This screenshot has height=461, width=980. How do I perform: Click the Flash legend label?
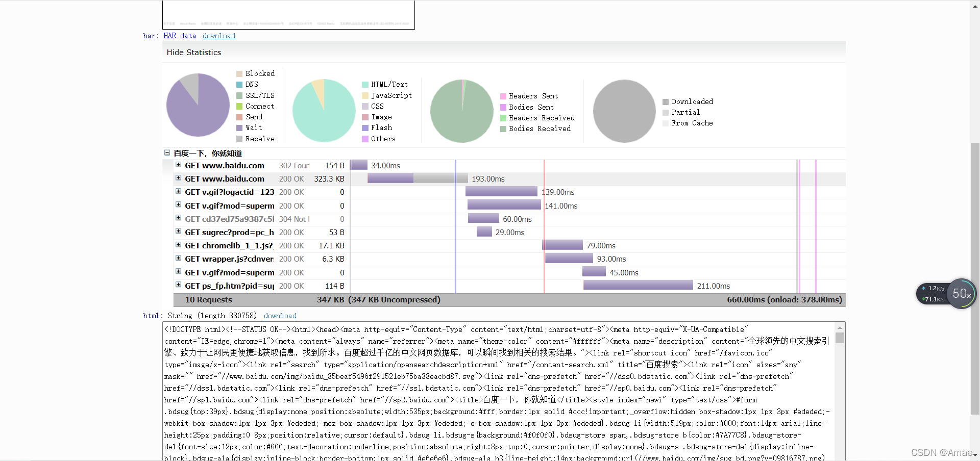pos(381,127)
